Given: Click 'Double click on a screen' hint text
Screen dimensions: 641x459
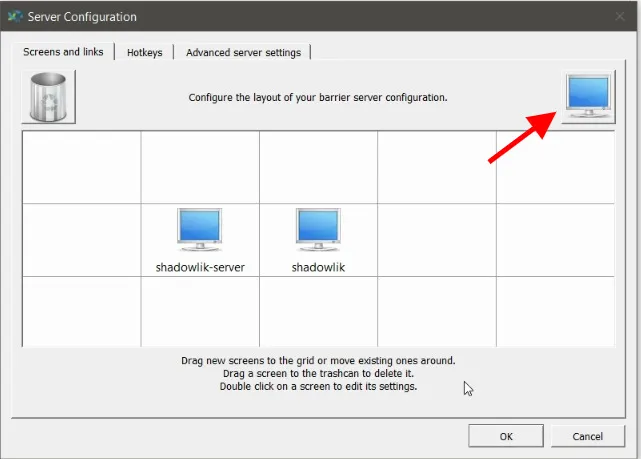Looking at the screenshot, I should pos(318,386).
